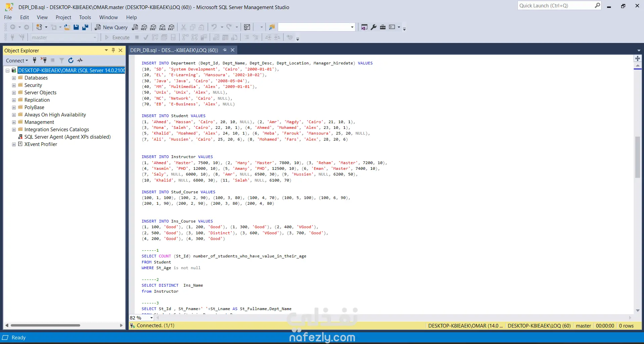Open the Connect dropdown in Object Explorer
This screenshot has height=344, width=644.
(17, 60)
